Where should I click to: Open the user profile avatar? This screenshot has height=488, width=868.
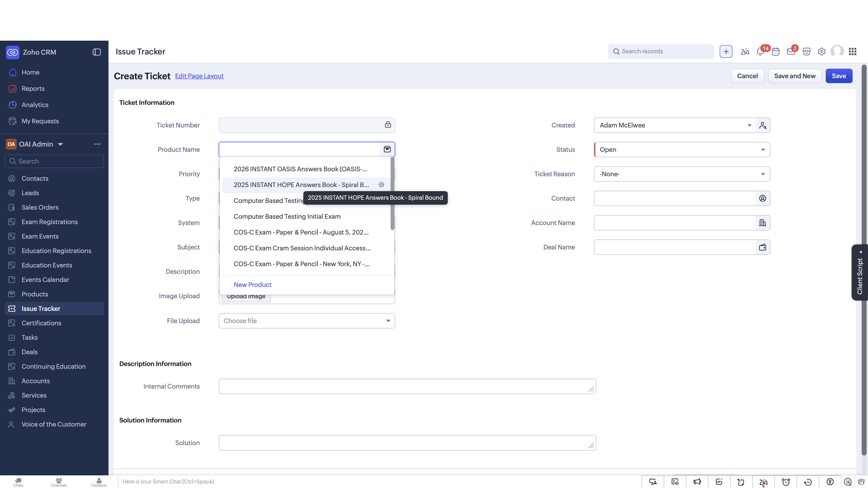(x=837, y=52)
